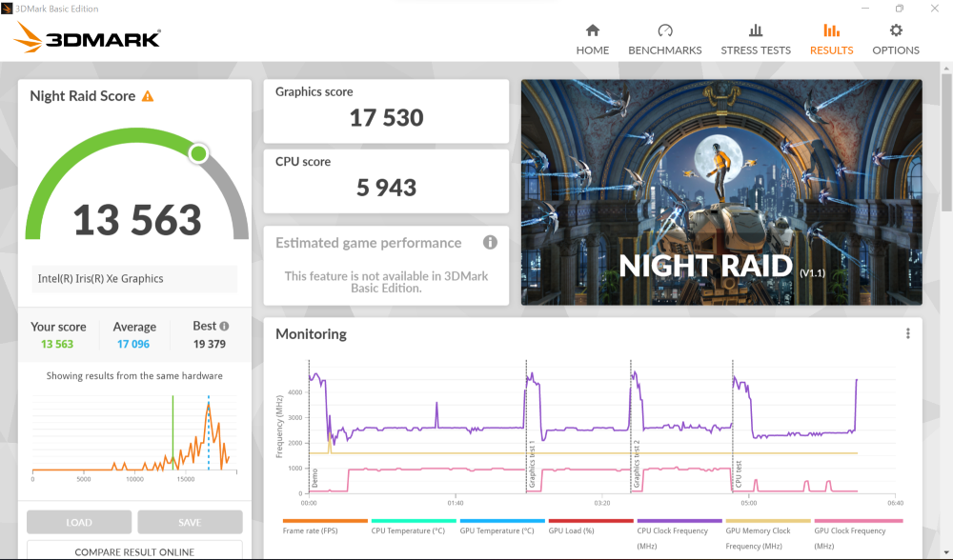
Task: Click Your score value 13 563
Action: point(57,344)
